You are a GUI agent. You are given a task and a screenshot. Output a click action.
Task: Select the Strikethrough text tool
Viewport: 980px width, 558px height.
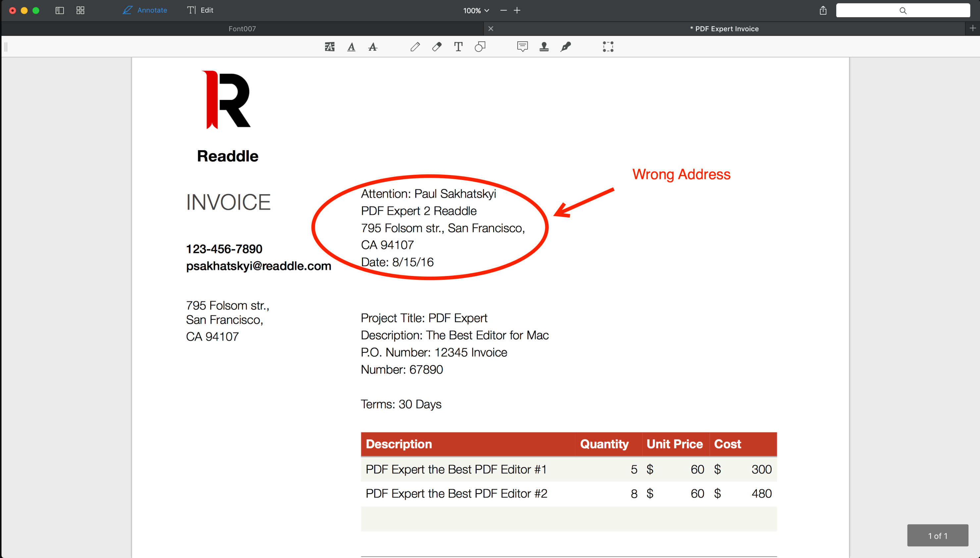[373, 47]
